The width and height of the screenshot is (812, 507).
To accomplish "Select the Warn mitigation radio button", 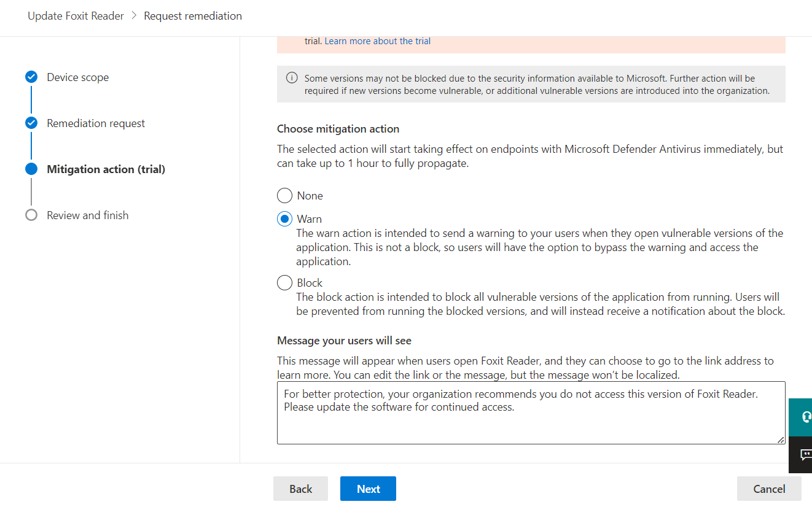I will tap(284, 219).
